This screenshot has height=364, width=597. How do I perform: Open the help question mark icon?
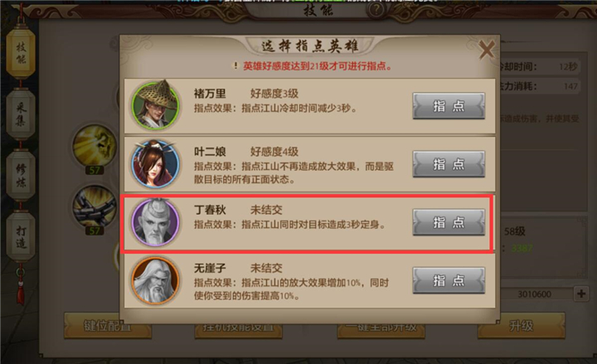click(376, 10)
